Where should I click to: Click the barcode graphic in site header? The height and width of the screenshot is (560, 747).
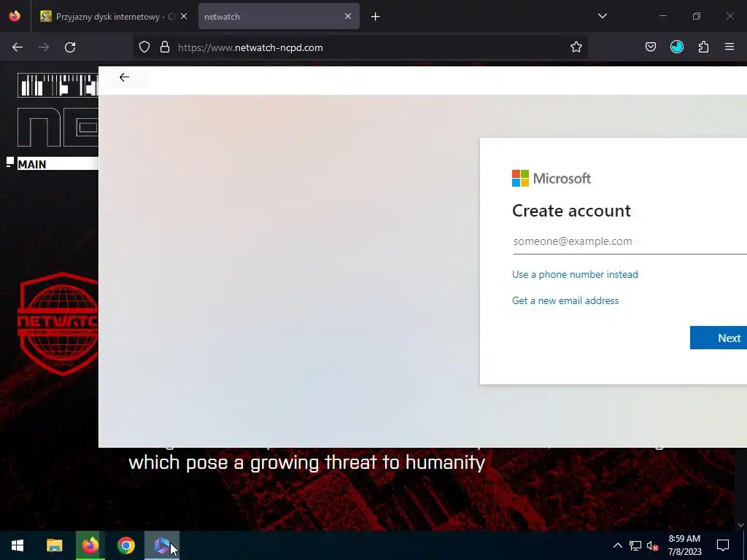click(x=58, y=85)
